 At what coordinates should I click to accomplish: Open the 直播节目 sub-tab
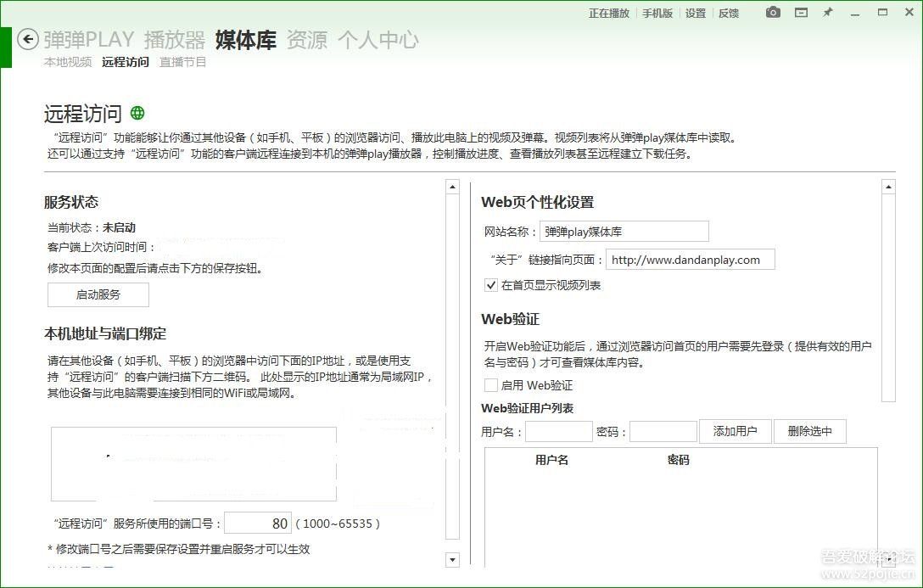pyautogui.click(x=183, y=62)
